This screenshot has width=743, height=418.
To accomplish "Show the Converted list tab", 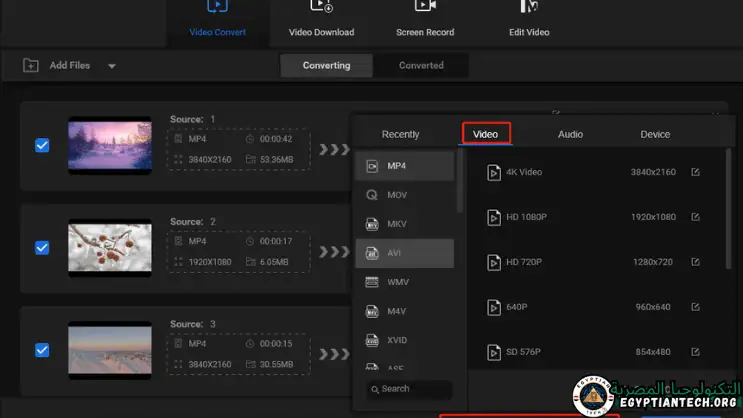I will tap(421, 65).
